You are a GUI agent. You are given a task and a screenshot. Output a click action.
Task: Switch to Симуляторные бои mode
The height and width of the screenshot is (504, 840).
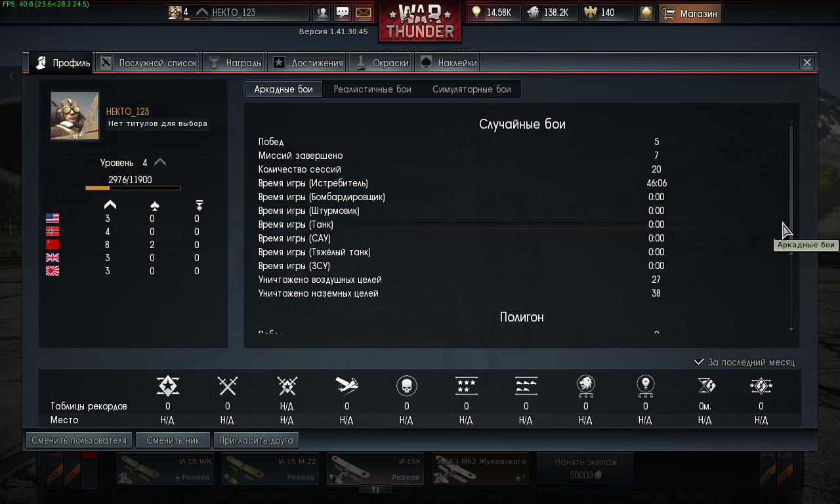[471, 89]
